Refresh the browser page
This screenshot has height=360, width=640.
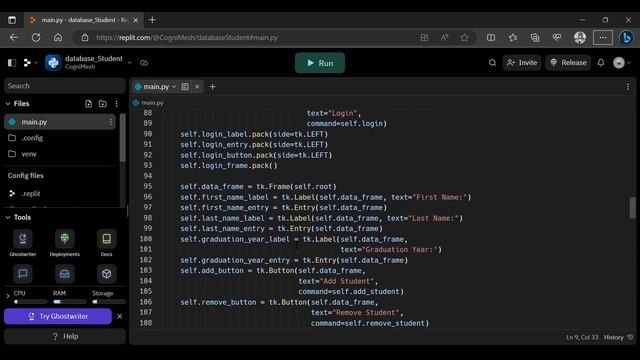click(x=36, y=38)
